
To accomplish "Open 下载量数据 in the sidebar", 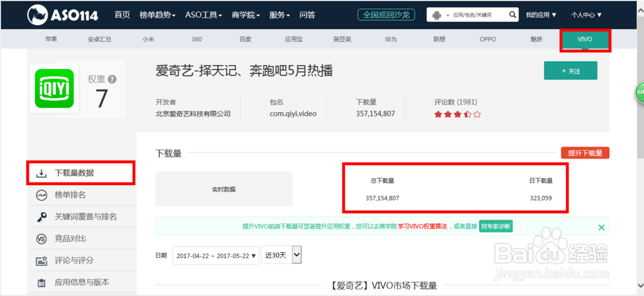I will [x=81, y=173].
